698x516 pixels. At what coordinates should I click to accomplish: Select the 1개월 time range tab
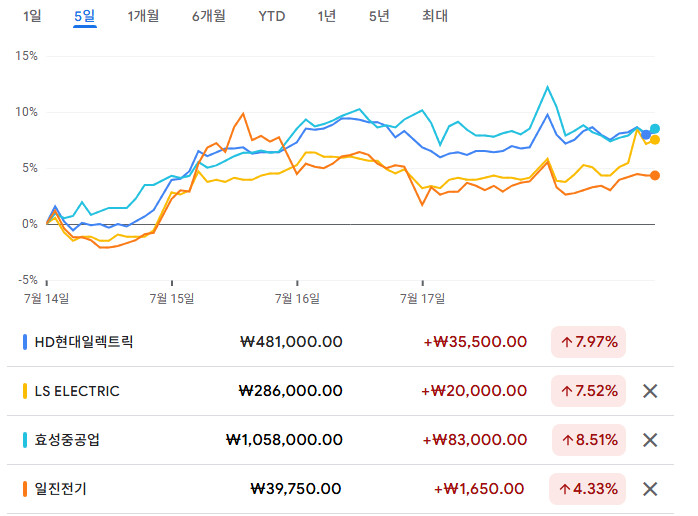(x=143, y=16)
